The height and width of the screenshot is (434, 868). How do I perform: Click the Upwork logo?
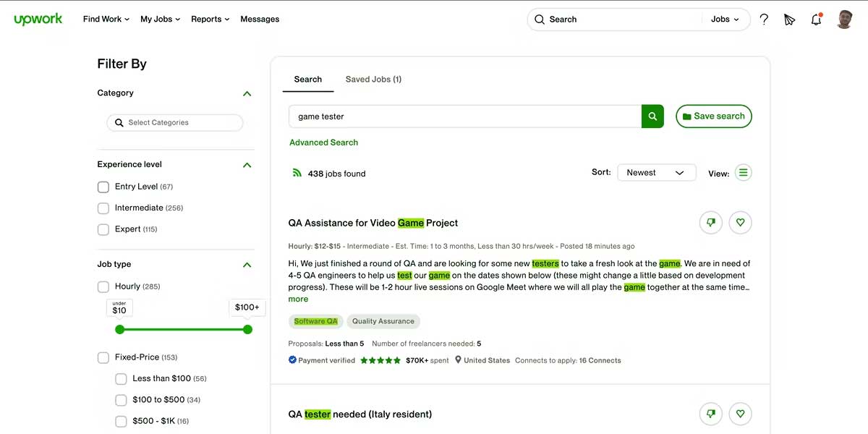coord(38,19)
